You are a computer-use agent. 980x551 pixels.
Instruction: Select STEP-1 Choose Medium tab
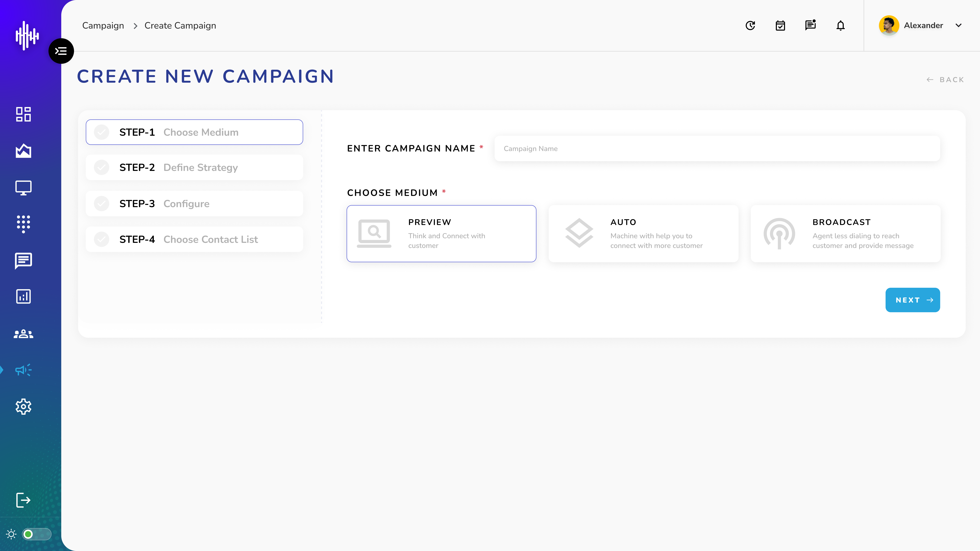pos(194,132)
